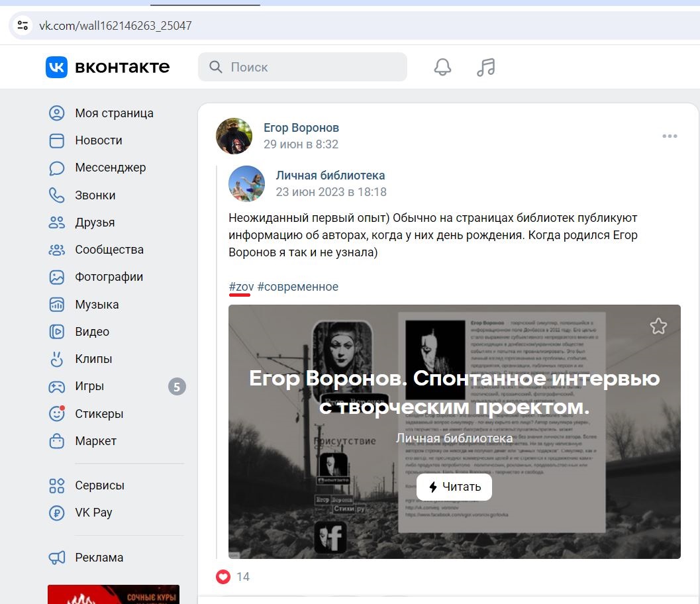700x604 pixels.
Task: Click the #zov hashtag
Action: (241, 287)
